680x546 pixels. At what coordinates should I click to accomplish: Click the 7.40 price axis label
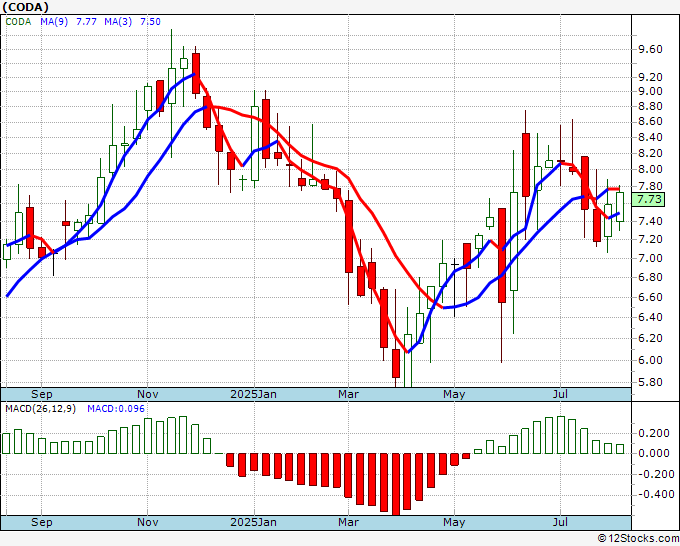pyautogui.click(x=650, y=222)
